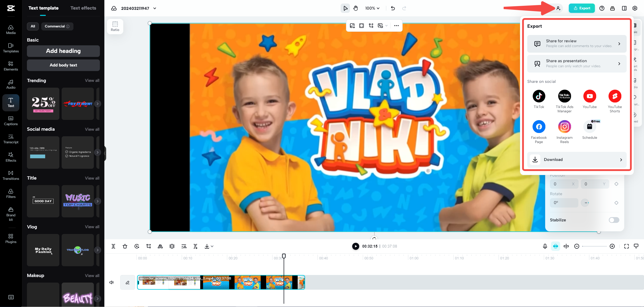Click the Add heading button
The height and width of the screenshot is (307, 644).
pyautogui.click(x=63, y=51)
